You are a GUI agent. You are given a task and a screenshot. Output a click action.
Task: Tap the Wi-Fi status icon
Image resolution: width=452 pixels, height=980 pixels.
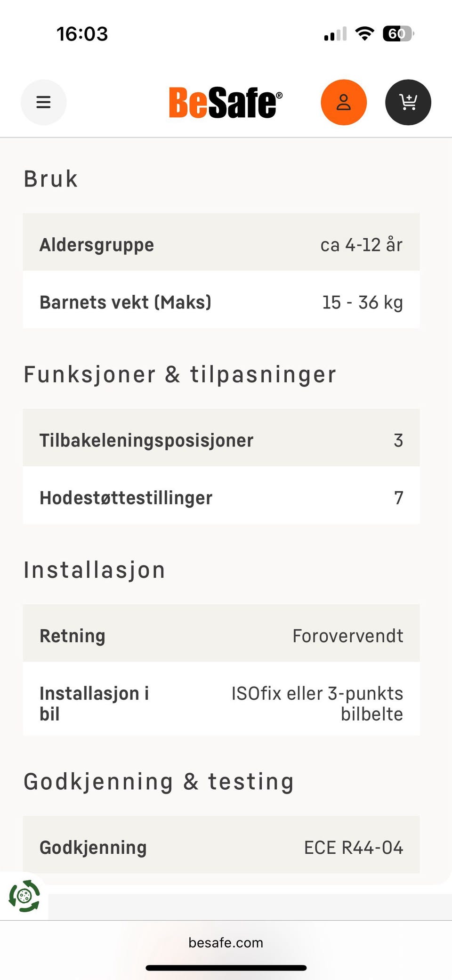pyautogui.click(x=364, y=34)
